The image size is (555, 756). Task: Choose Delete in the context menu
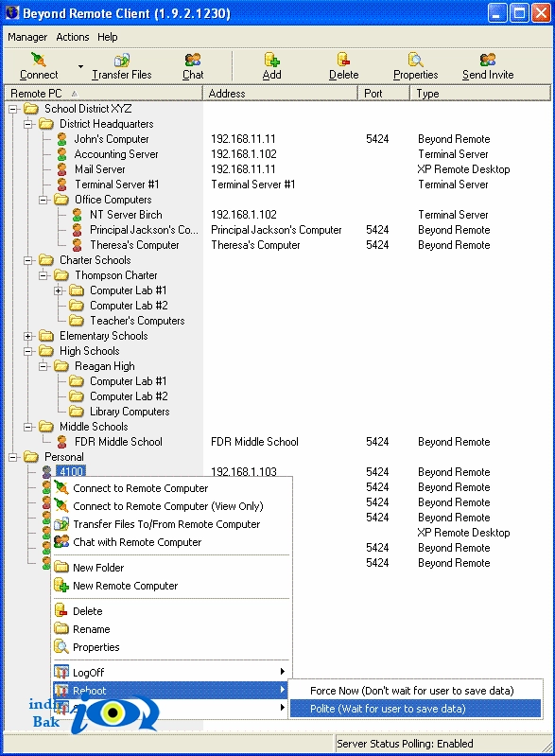[x=171, y=611]
